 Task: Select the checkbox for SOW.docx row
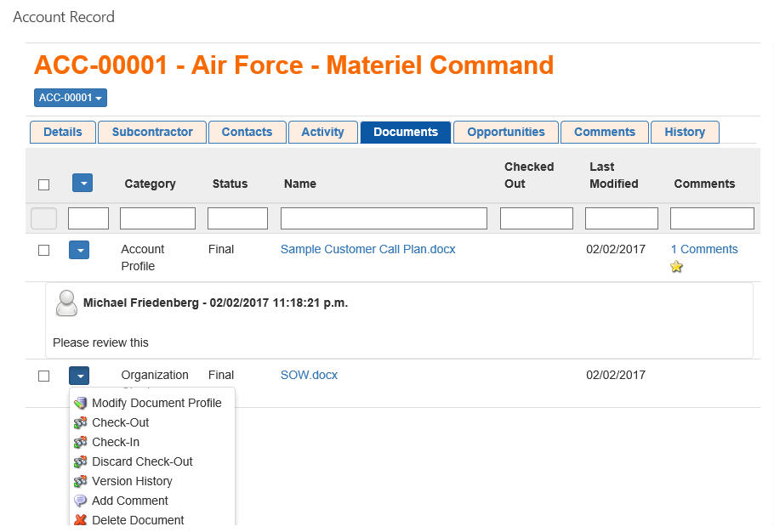coord(44,376)
